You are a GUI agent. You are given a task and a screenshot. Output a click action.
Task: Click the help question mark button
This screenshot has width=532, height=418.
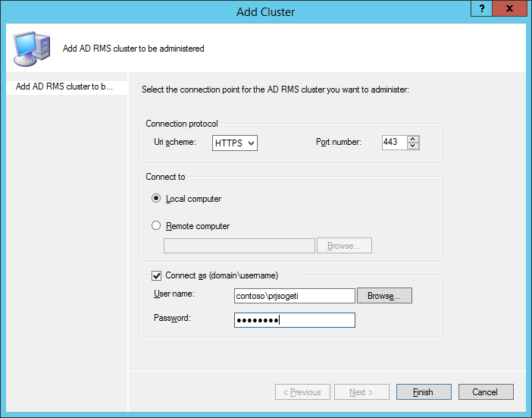point(481,8)
